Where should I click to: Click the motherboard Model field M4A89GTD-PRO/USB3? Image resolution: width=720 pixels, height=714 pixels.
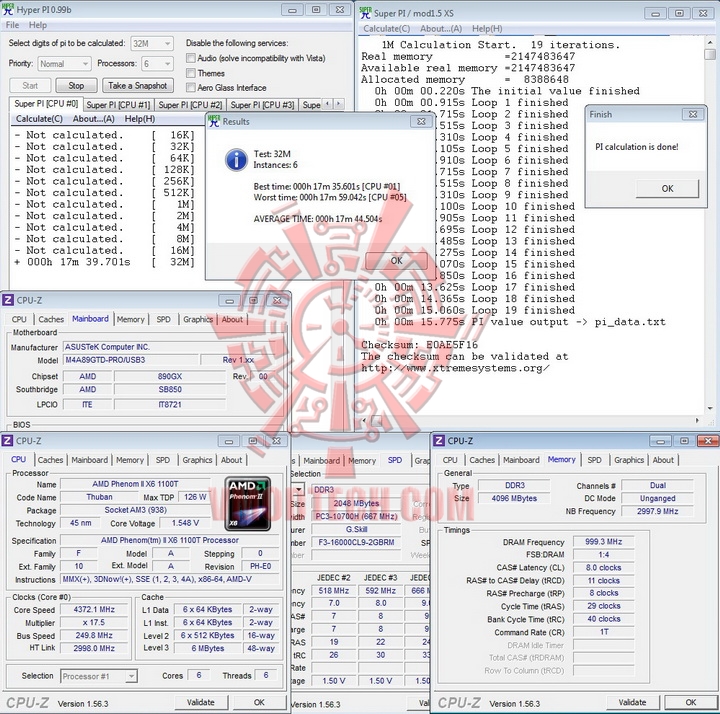click(130, 360)
